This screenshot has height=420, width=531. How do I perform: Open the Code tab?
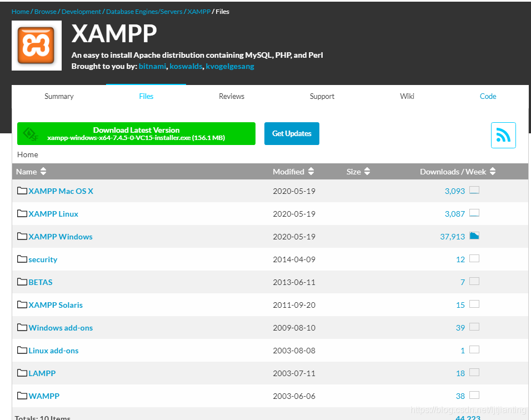(x=488, y=96)
